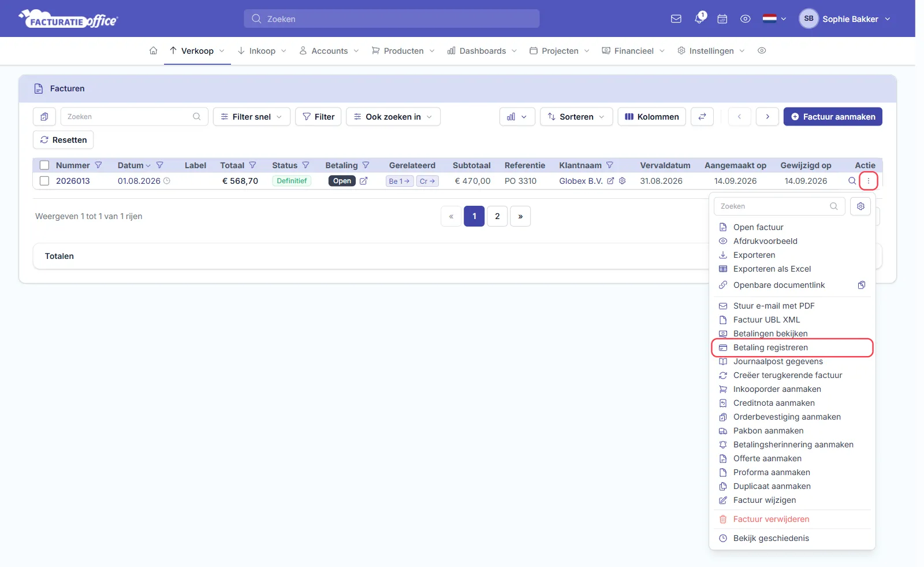This screenshot has height=567, width=924.
Task: Click gear icon beside Globex B.V.
Action: click(x=623, y=181)
